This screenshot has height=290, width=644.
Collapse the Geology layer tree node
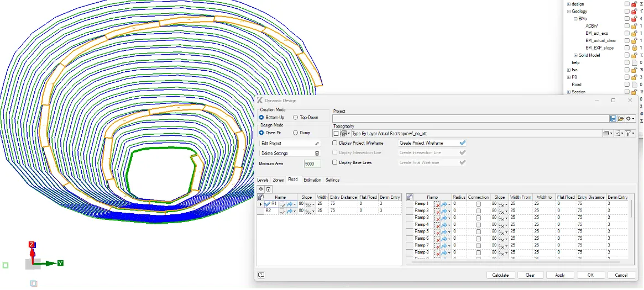click(568, 12)
